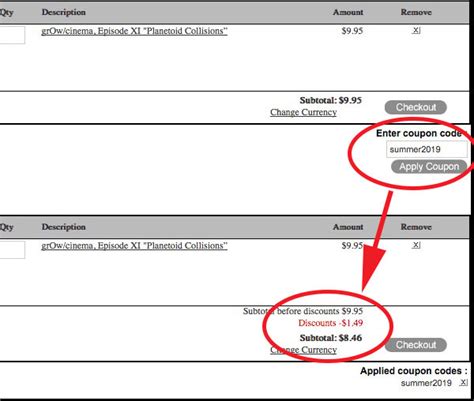
Task: Click upper Remove column header
Action: coord(416,12)
